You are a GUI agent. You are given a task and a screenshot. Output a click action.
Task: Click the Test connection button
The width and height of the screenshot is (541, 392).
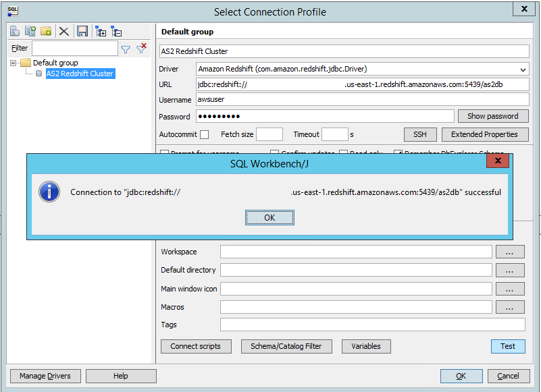pos(508,346)
